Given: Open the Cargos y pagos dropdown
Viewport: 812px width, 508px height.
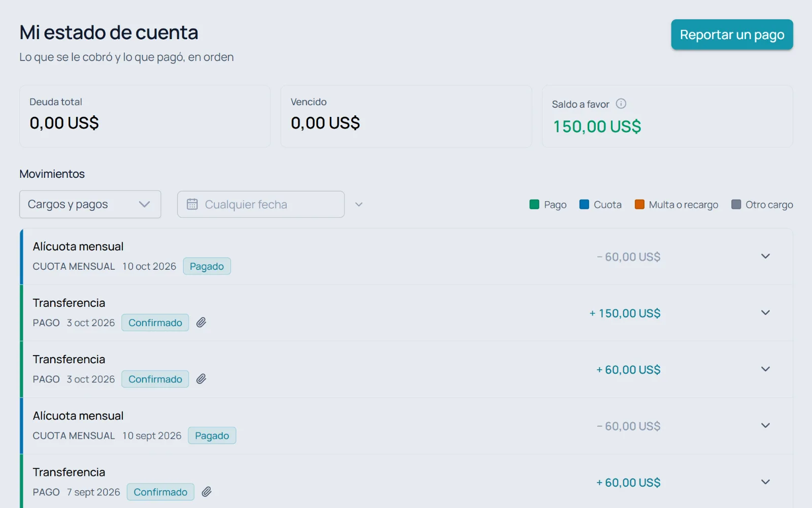Looking at the screenshot, I should pos(90,204).
